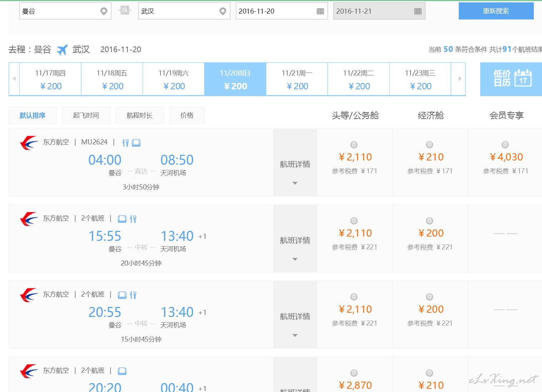
Task: Choose the 11/18周五 date tab
Action: click(112, 79)
